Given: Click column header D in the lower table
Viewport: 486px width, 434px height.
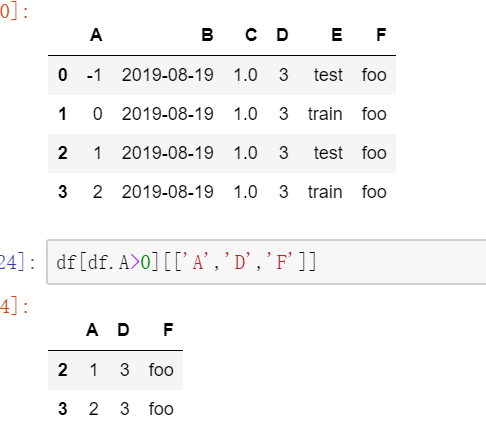Looking at the screenshot, I should pos(123,330).
